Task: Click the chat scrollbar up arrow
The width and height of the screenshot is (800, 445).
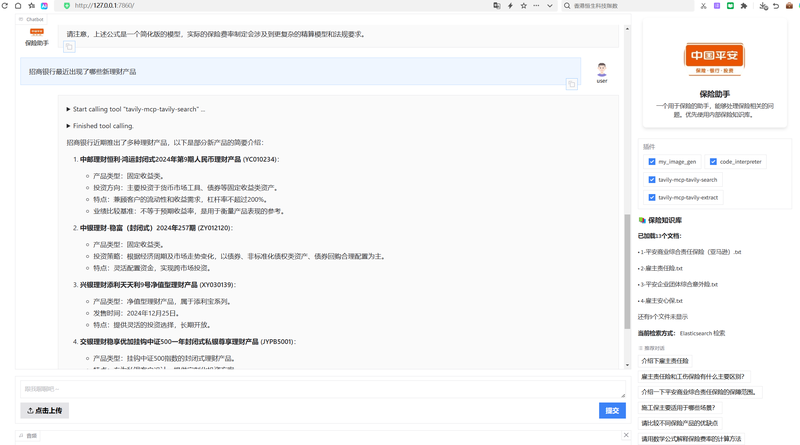Action: [x=627, y=29]
